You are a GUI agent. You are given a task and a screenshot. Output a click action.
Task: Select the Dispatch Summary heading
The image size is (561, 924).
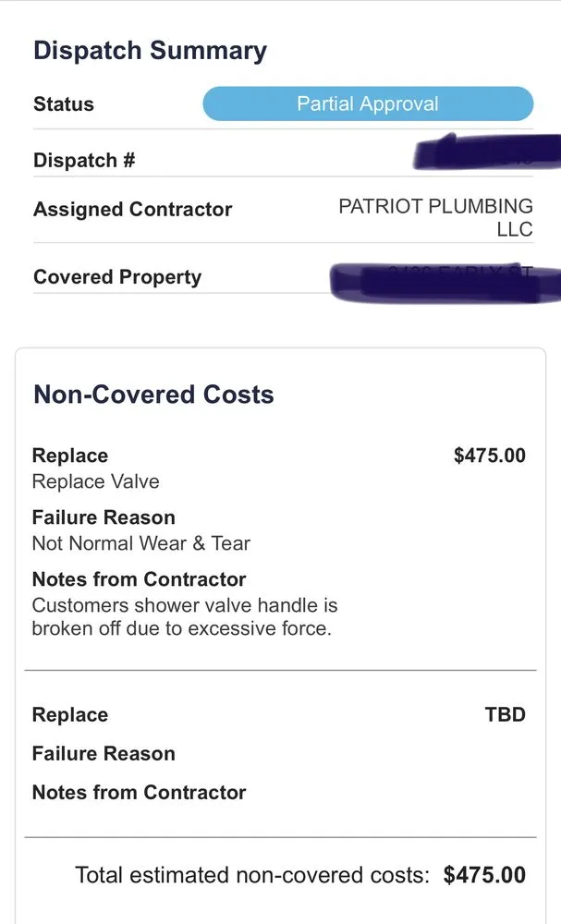coord(149,51)
